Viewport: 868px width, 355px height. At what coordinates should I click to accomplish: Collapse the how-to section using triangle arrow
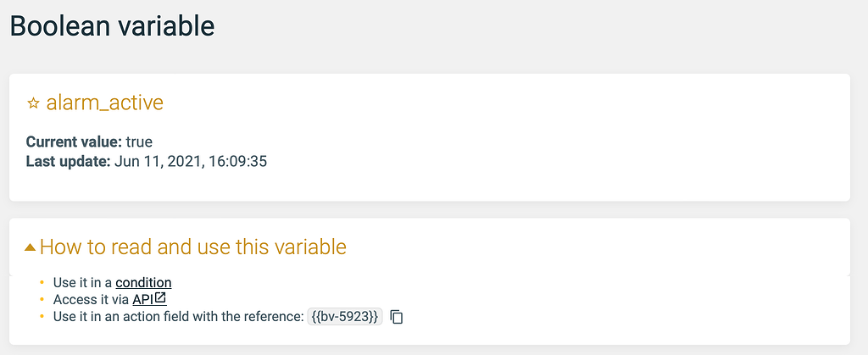click(30, 247)
